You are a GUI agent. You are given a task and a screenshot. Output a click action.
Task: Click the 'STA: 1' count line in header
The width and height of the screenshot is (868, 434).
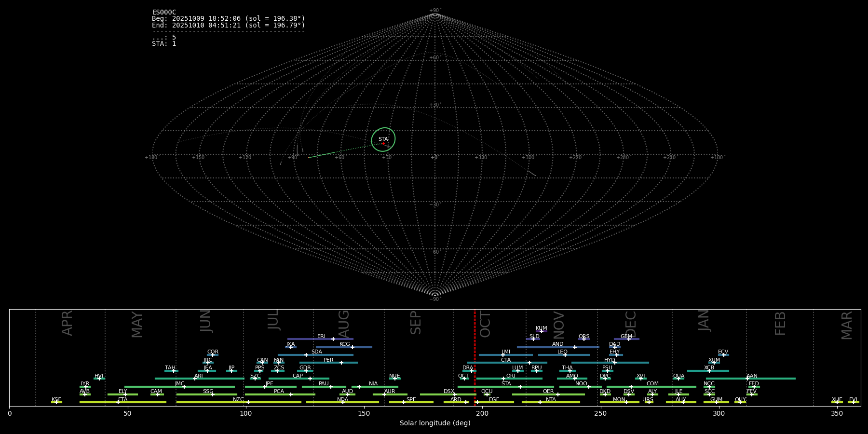(164, 44)
